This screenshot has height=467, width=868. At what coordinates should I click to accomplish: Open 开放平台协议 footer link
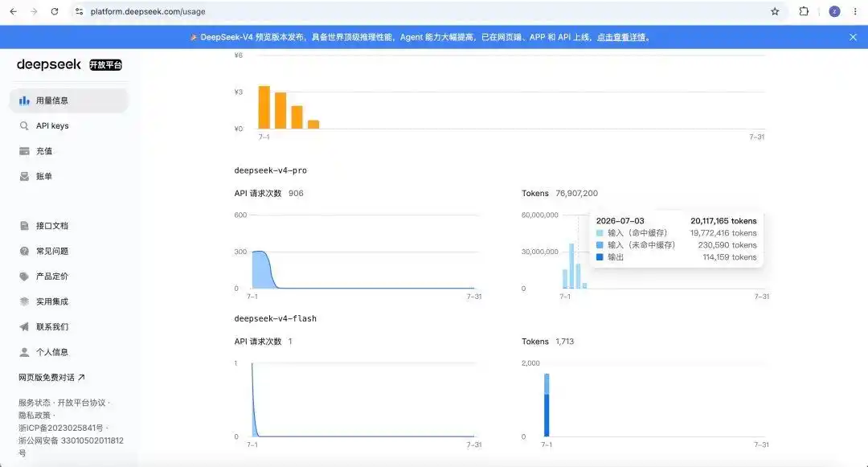click(81, 402)
